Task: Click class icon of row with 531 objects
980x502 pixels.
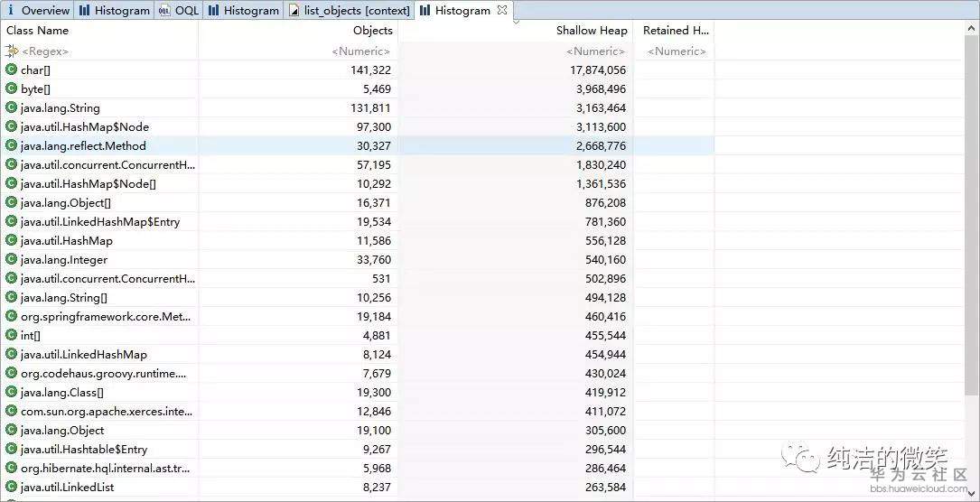Action: pyautogui.click(x=11, y=278)
